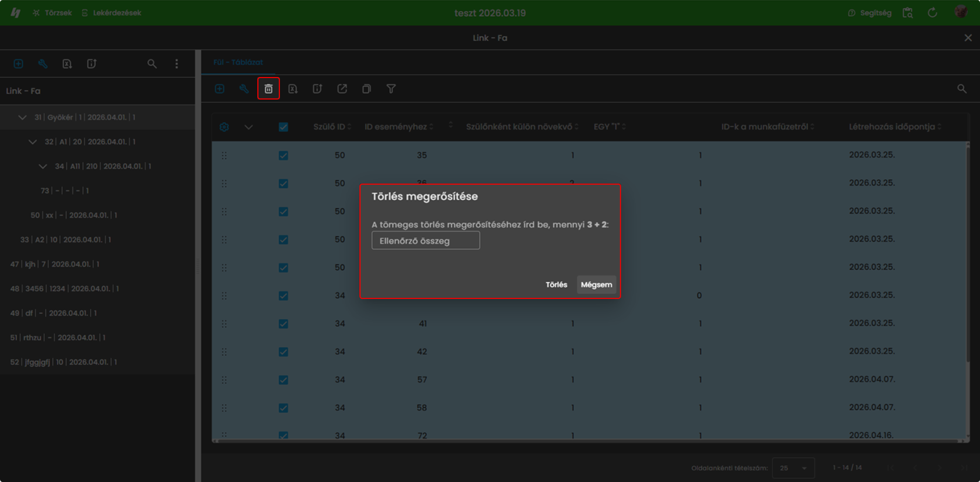Click the filter funnel icon in table toolbar
Viewport: 980px width, 482px height.
tap(391, 89)
